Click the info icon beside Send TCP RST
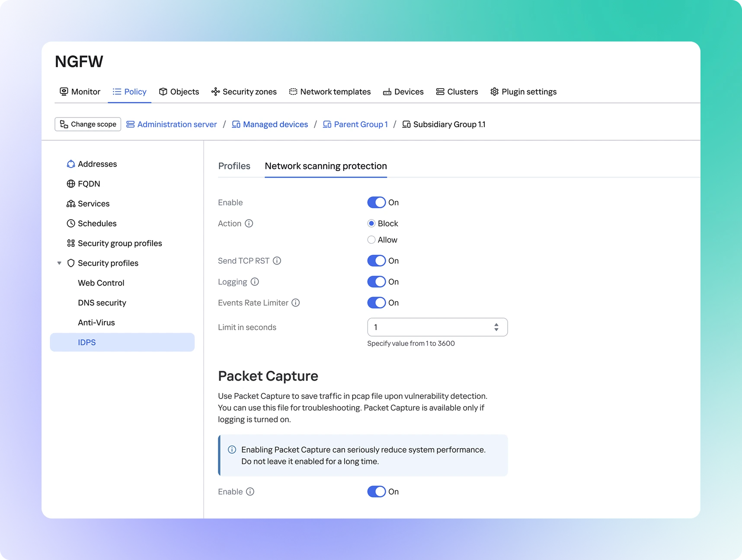The height and width of the screenshot is (560, 742). [277, 261]
